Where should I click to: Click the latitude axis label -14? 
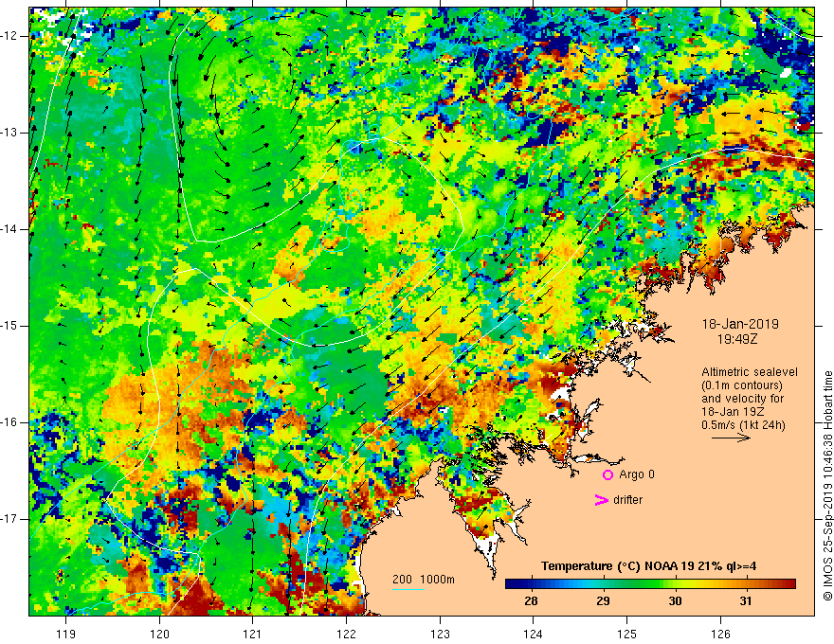tap(9, 229)
